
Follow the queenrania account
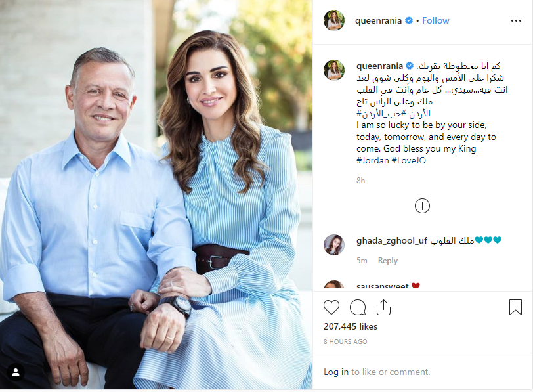[x=435, y=21]
